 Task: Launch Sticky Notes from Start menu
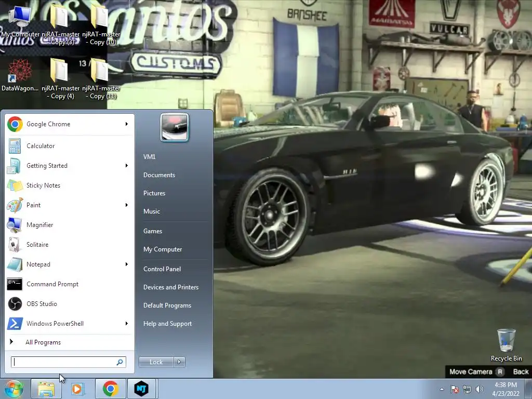click(x=69, y=185)
